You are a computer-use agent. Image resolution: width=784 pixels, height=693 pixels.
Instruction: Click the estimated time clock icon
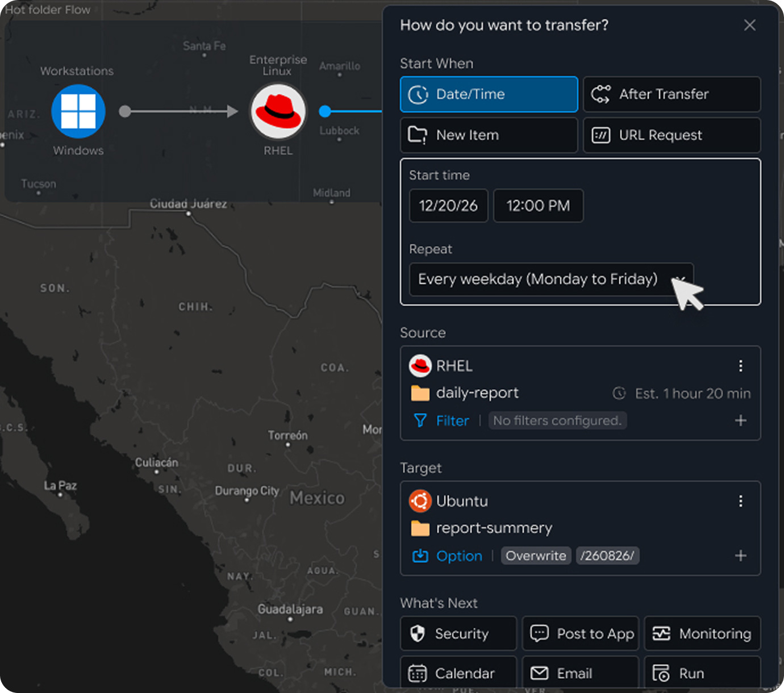click(619, 393)
